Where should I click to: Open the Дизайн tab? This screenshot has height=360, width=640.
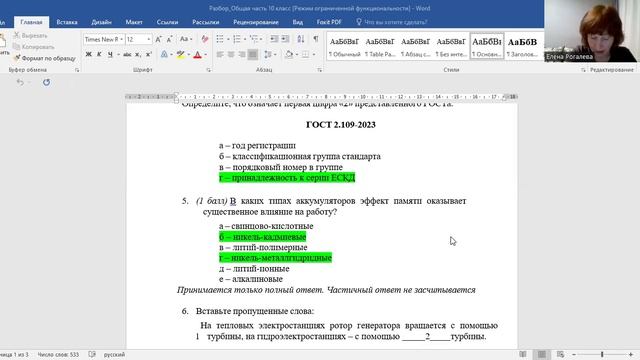click(x=102, y=22)
